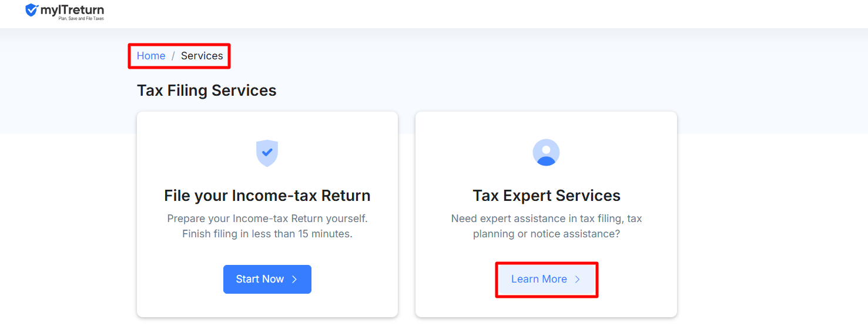
Task: Click the arrow inside Start Now button
Action: (x=294, y=279)
